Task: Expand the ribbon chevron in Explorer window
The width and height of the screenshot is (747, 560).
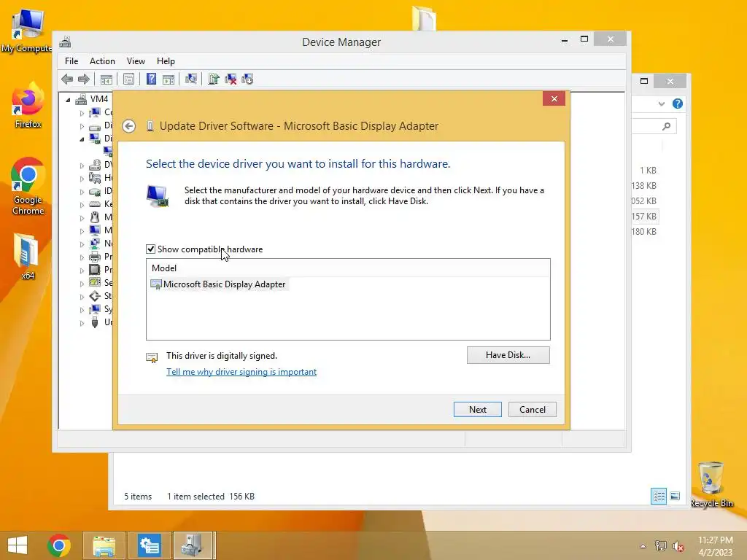Action: pos(661,104)
